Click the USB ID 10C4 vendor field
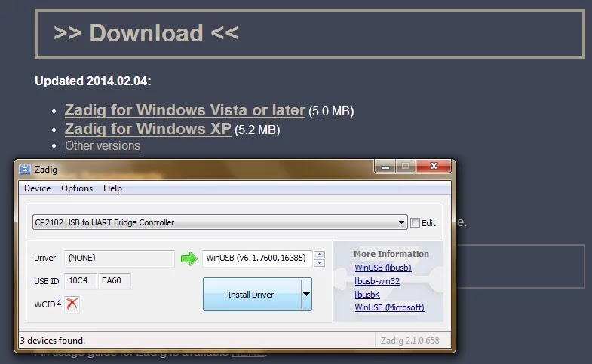This screenshot has width=592, height=364. tap(81, 280)
